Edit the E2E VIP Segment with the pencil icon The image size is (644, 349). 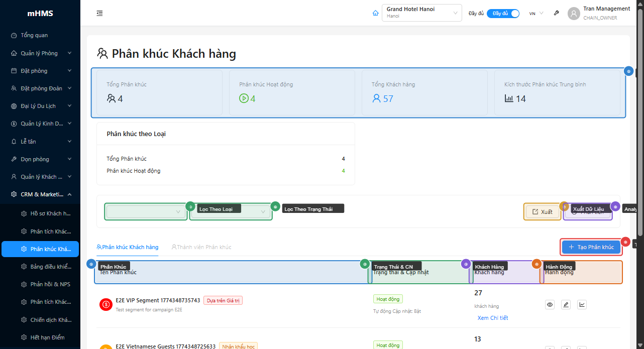[x=566, y=304]
